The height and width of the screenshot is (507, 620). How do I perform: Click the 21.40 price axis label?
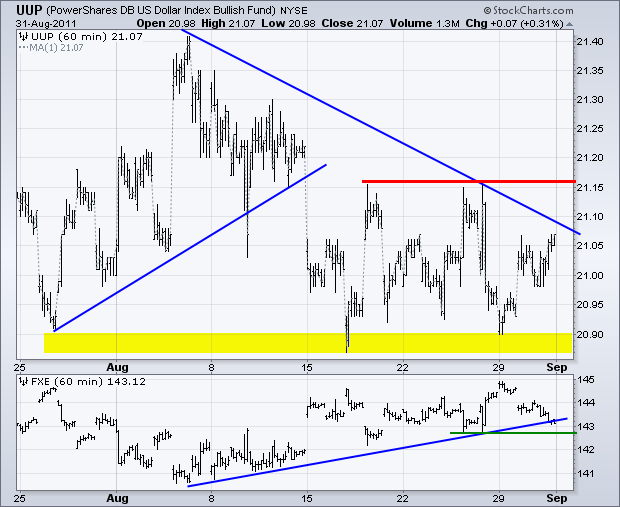[x=590, y=42]
